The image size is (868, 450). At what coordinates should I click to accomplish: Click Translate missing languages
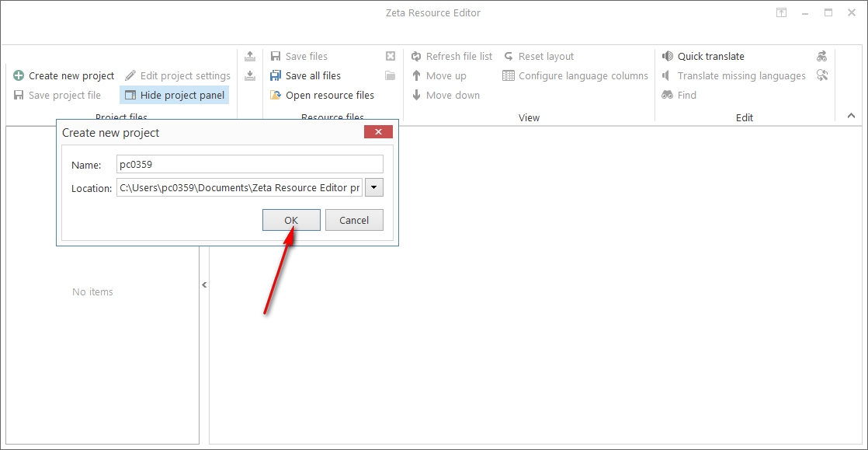[x=734, y=76]
